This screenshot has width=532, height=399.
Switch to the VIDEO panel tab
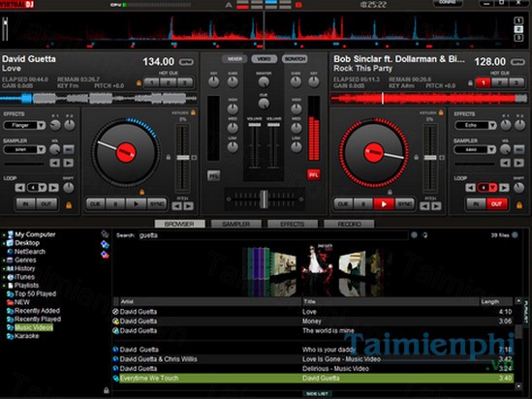click(x=264, y=59)
